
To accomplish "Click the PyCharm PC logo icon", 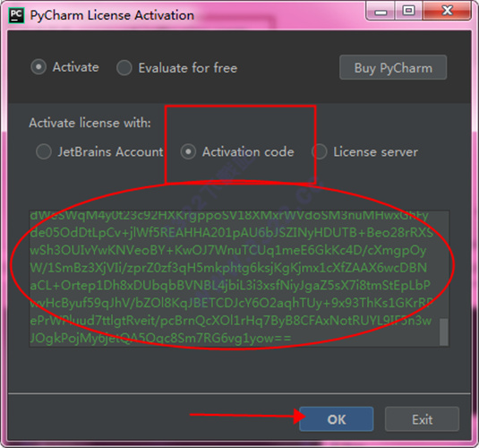I will click(16, 15).
